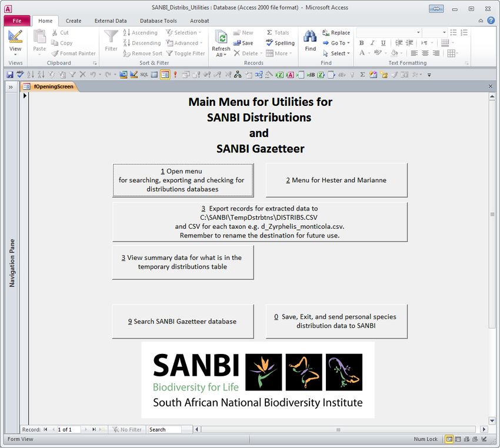The image size is (500, 448).
Task: Close the fOpeningScreen form with X
Action: pos(490,86)
